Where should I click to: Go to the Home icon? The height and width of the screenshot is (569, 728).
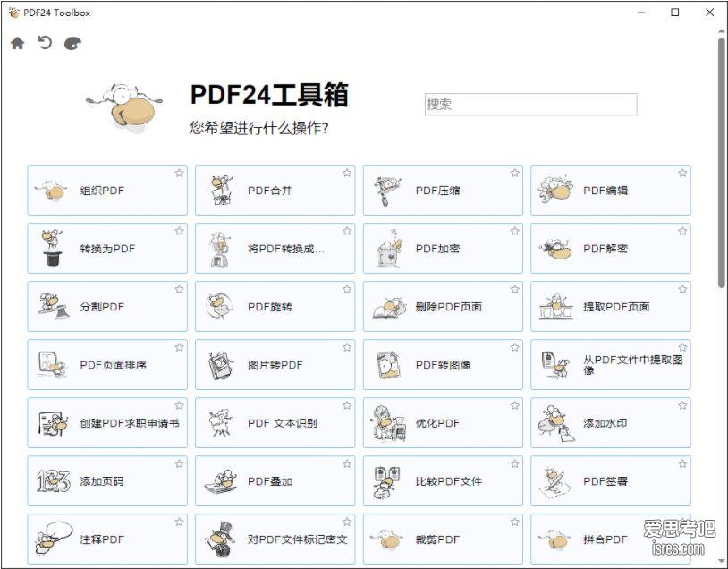pyautogui.click(x=17, y=43)
